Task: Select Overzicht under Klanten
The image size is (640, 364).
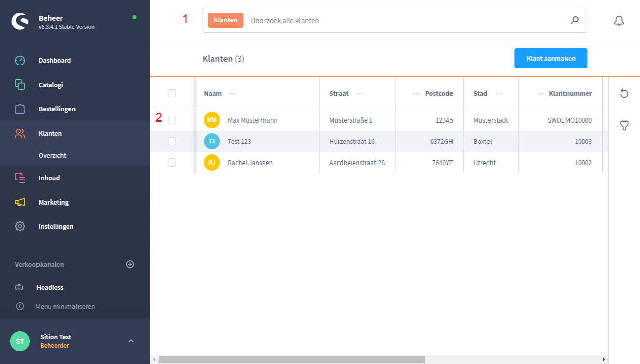Action: pyautogui.click(x=52, y=156)
